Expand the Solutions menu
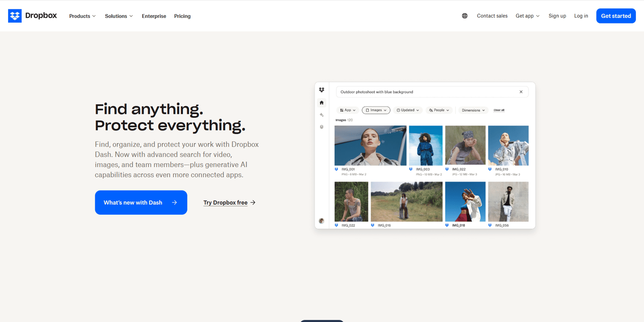Viewport: 644px width, 322px height. click(119, 16)
